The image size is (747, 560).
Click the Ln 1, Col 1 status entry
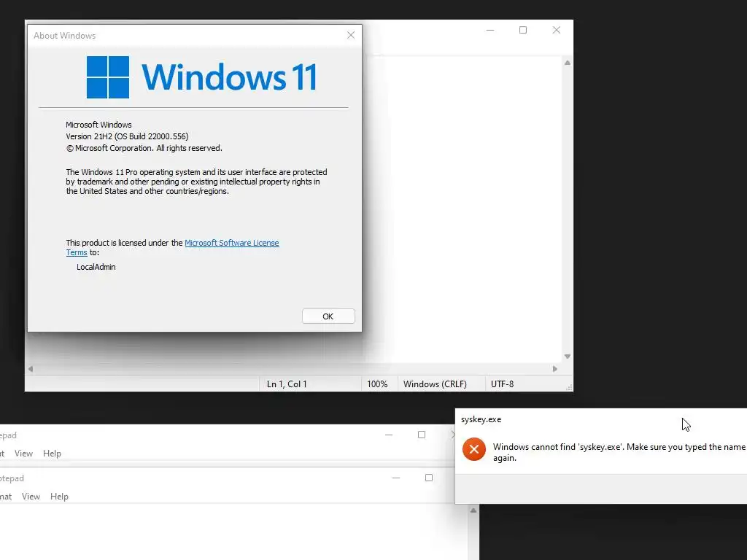(x=287, y=384)
